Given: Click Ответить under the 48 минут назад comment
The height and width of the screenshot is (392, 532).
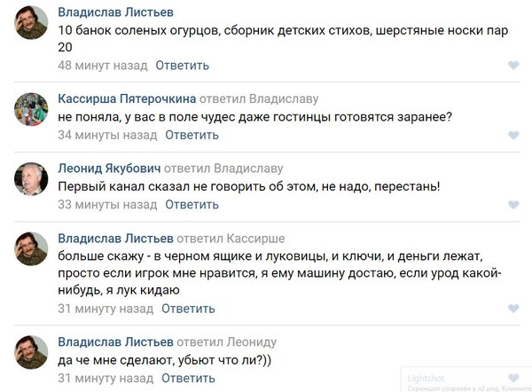Looking at the screenshot, I should pos(183,65).
